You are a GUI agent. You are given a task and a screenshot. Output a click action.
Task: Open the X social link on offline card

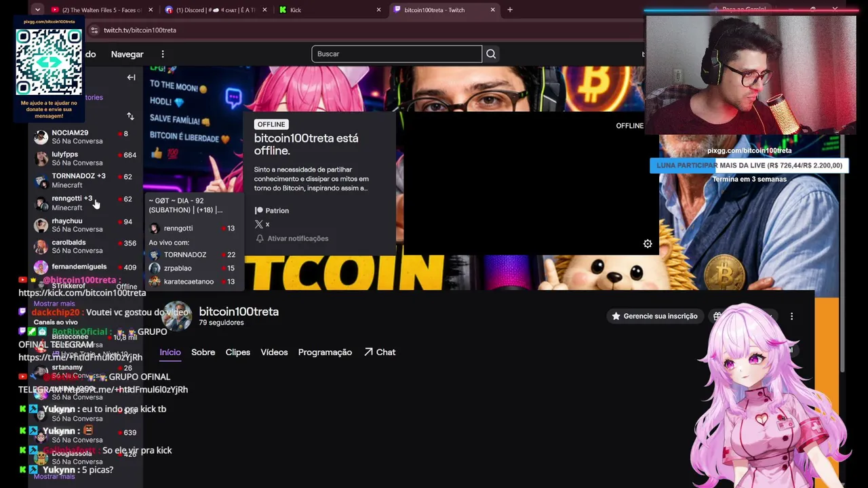[x=262, y=224]
